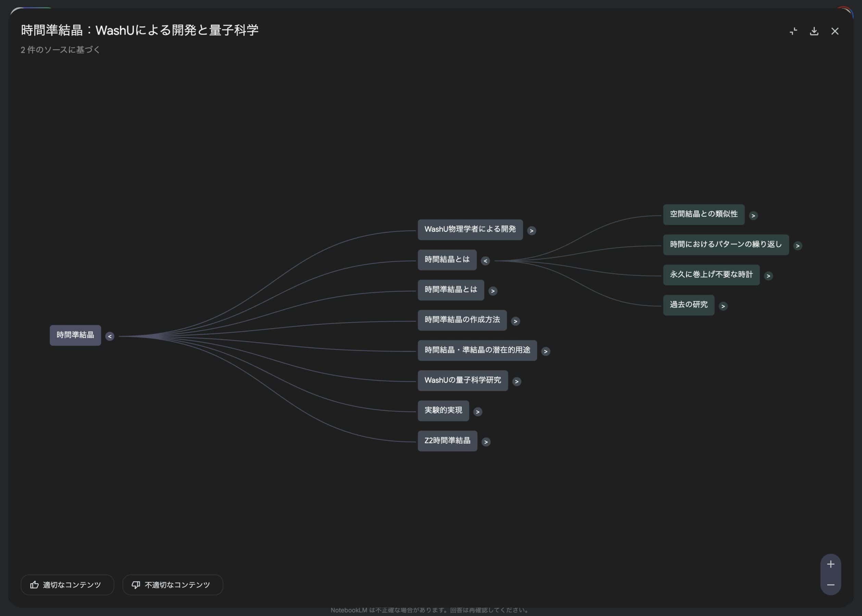862x616 pixels.
Task: Close the mind map panel
Action: pos(835,31)
